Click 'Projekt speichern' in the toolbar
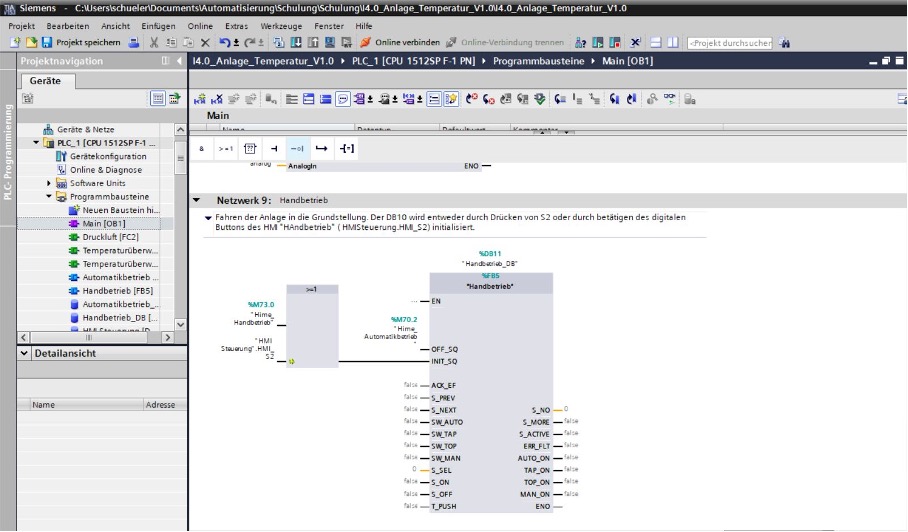The width and height of the screenshot is (908, 532). point(81,43)
